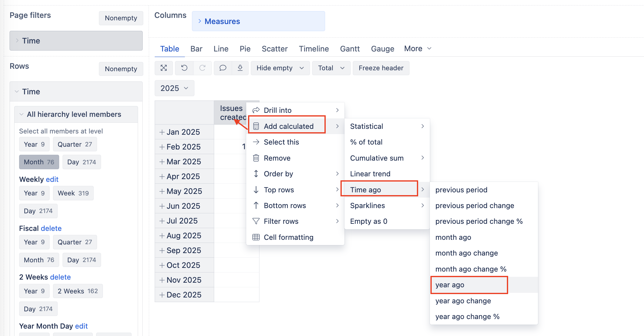Toggle Nonempty for Page filters
The height and width of the screenshot is (336, 644).
point(121,18)
